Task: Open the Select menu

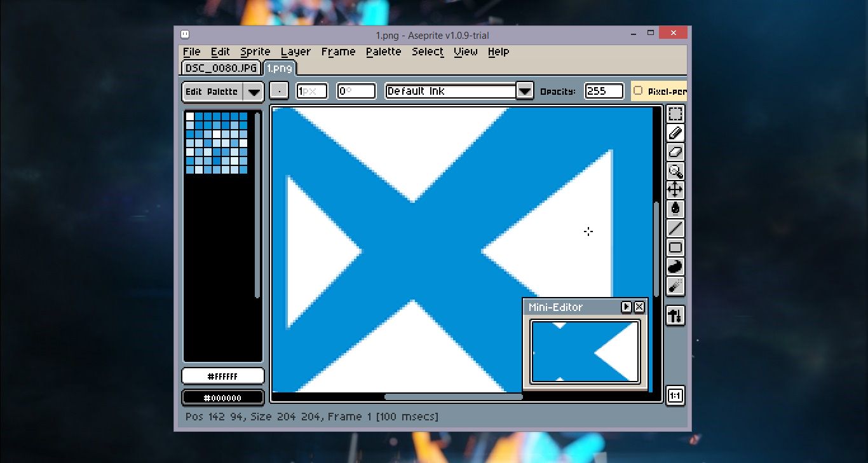Action: click(428, 52)
